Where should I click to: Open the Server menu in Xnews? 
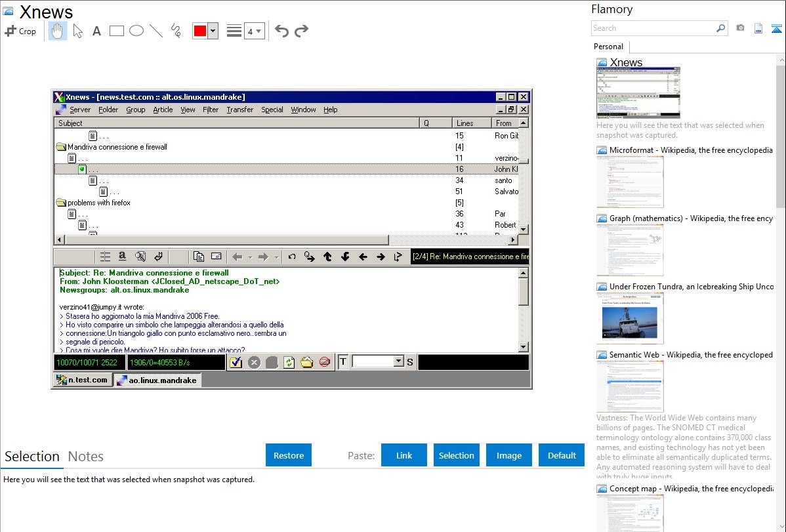[79, 110]
